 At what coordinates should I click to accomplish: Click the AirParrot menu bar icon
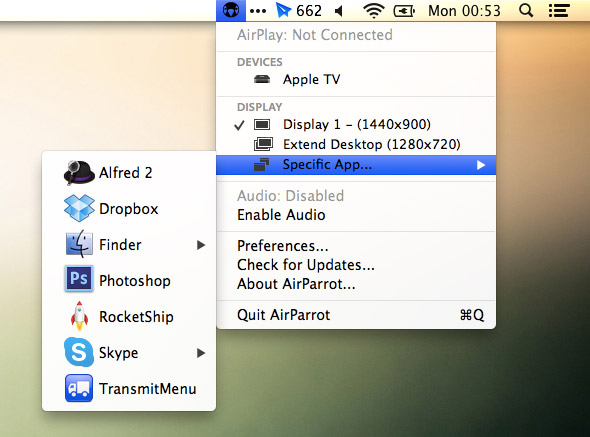click(231, 11)
